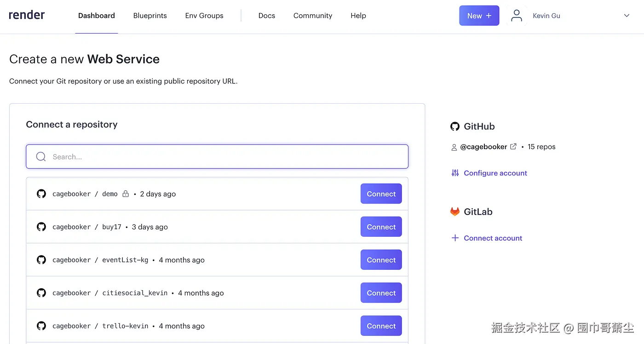Open the New + menu
The height and width of the screenshot is (344, 644).
click(479, 16)
